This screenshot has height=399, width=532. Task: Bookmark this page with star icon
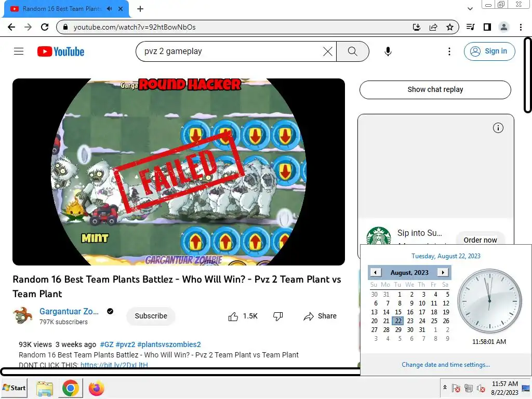pos(450,27)
